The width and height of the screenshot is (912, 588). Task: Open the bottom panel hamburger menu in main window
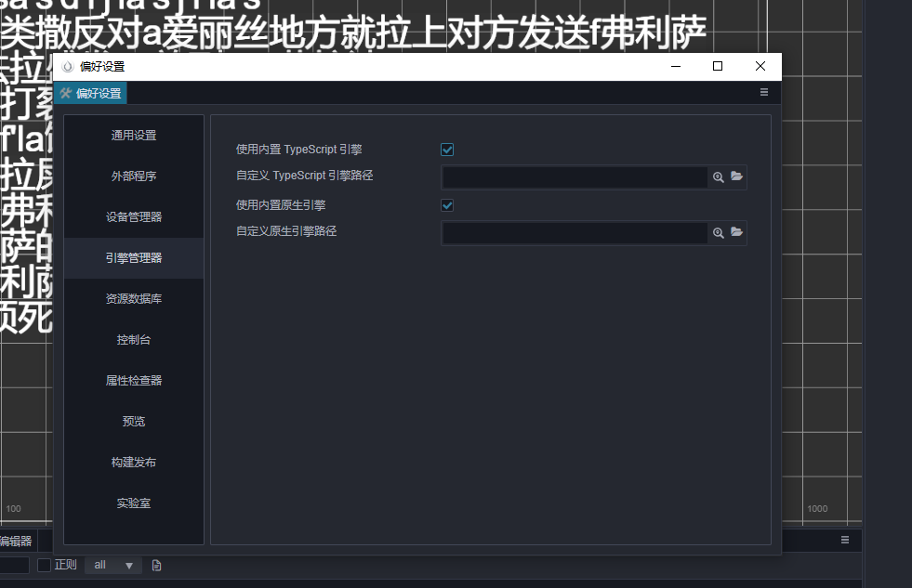tap(845, 541)
